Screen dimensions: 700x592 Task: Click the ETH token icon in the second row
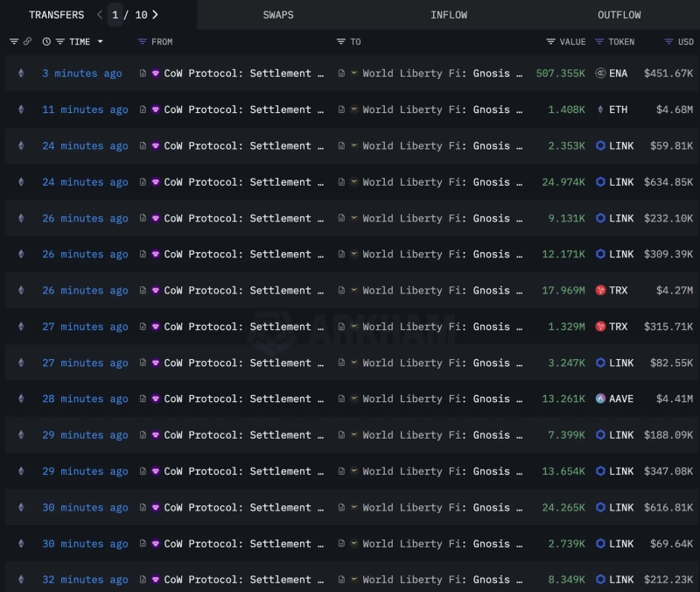[x=601, y=109]
